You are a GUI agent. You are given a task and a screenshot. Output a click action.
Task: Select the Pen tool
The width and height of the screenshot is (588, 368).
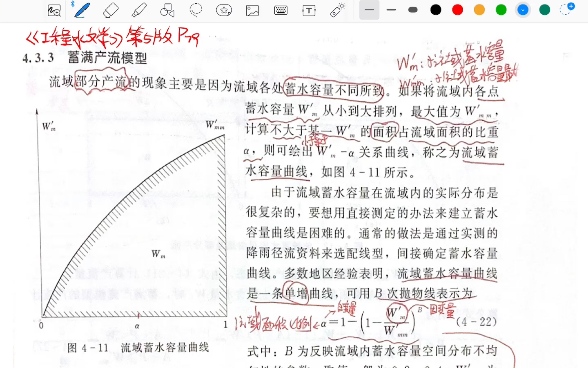pos(82,10)
